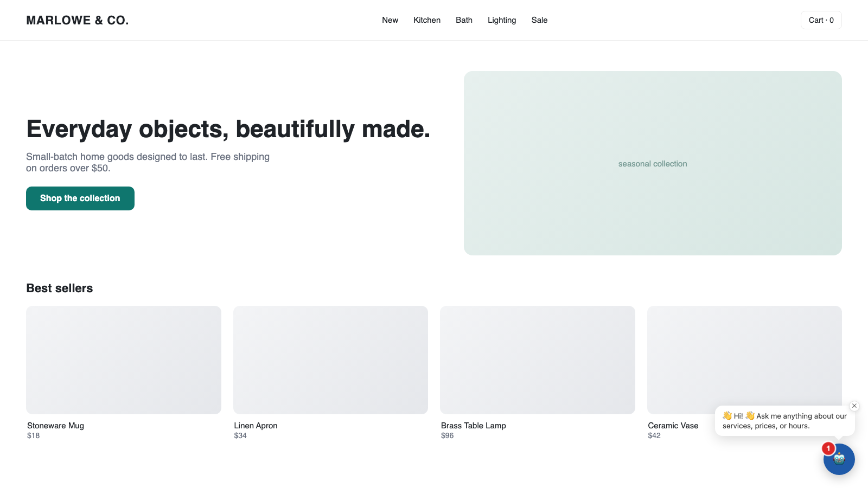This screenshot has width=868, height=488.
Task: Open the Stoneware Mug product image
Action: coord(124,360)
